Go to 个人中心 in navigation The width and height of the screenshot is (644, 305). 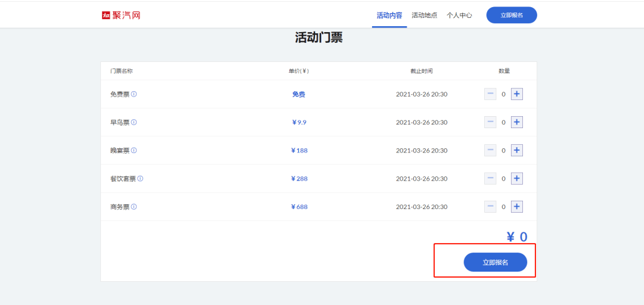coord(459,15)
